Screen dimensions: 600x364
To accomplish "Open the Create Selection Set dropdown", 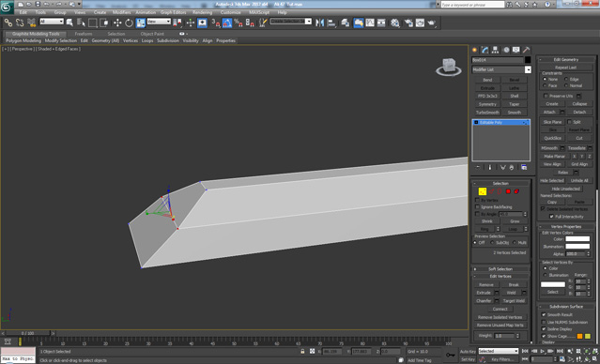I will 291,22.
